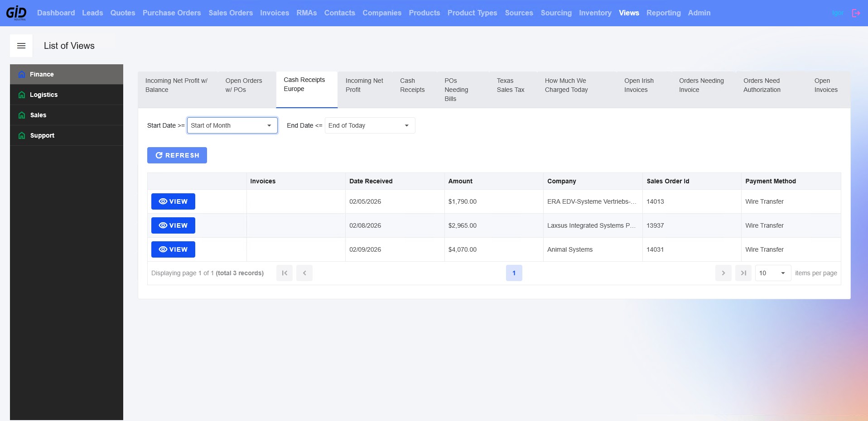
Task: Open Products in navigation bar
Action: click(x=424, y=13)
